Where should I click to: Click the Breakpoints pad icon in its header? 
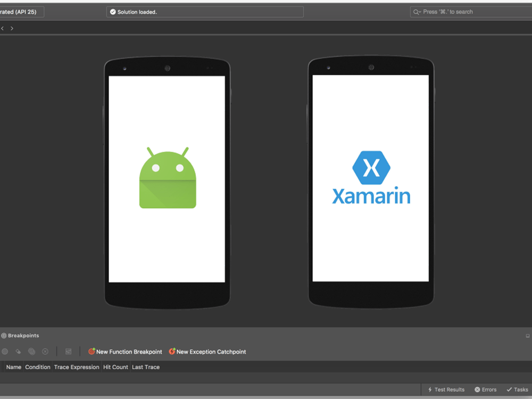click(x=4, y=336)
